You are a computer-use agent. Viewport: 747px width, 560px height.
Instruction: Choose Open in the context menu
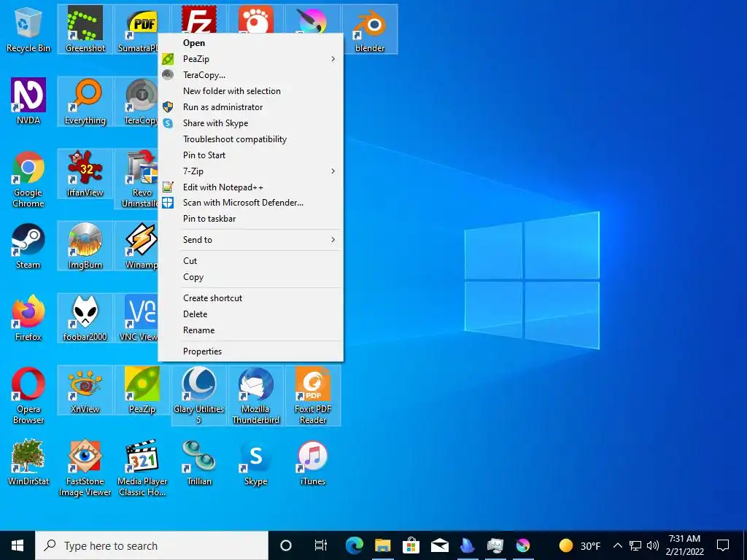[251, 43]
